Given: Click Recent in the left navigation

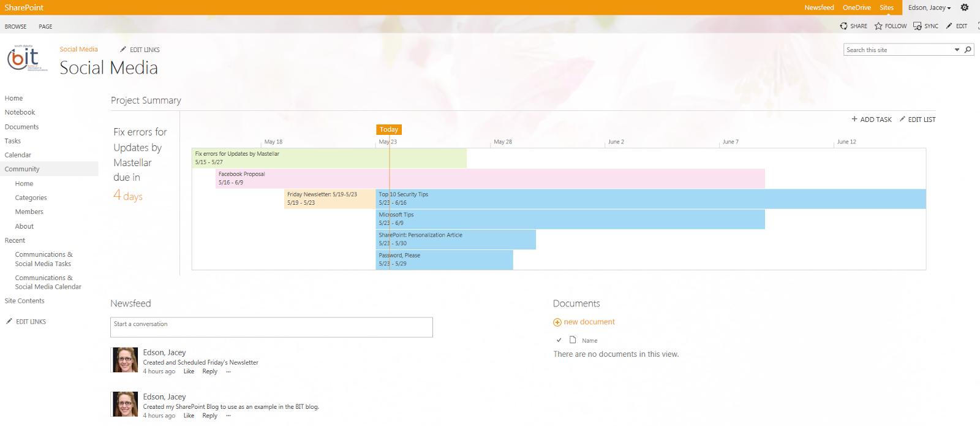Looking at the screenshot, I should coord(15,240).
